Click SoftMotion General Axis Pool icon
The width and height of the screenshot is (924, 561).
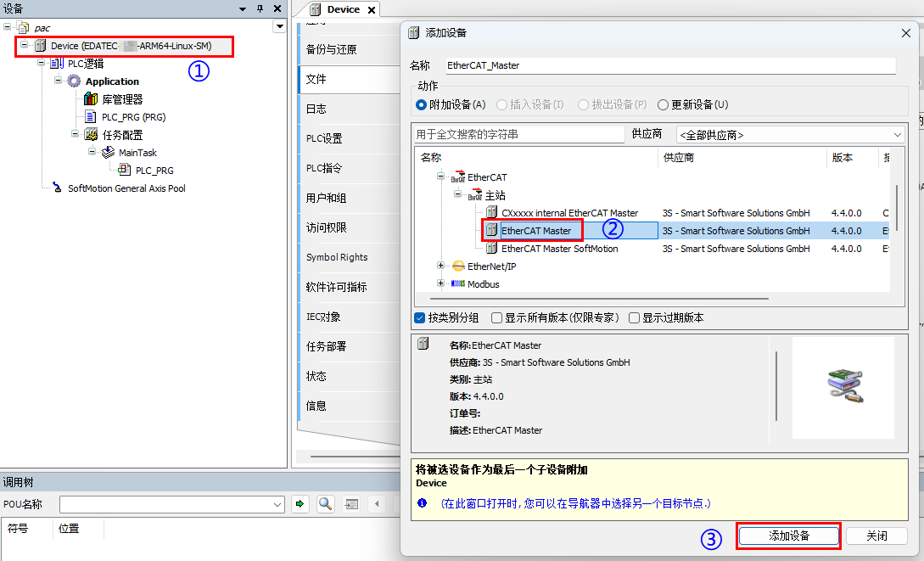click(x=57, y=188)
